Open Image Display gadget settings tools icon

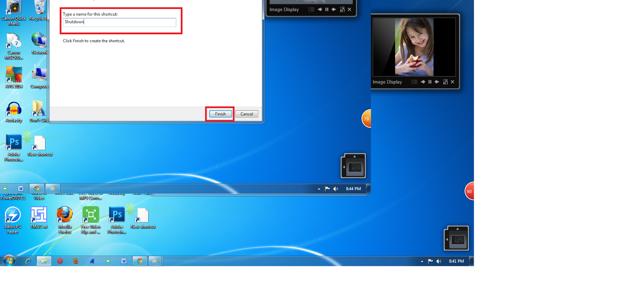[445, 82]
